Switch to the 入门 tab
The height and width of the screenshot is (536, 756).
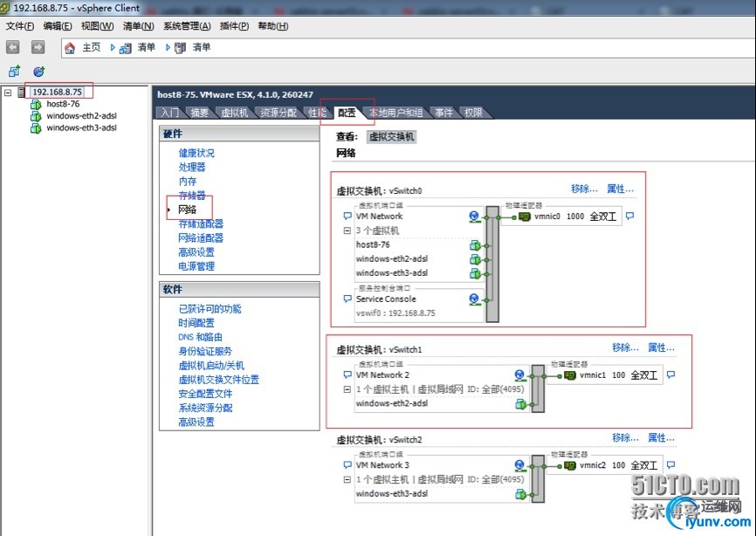coord(169,113)
